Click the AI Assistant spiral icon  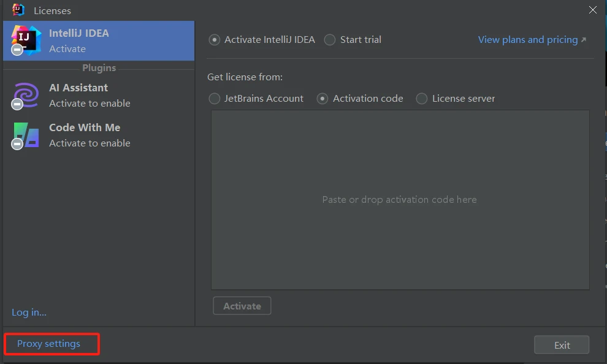coord(26,95)
